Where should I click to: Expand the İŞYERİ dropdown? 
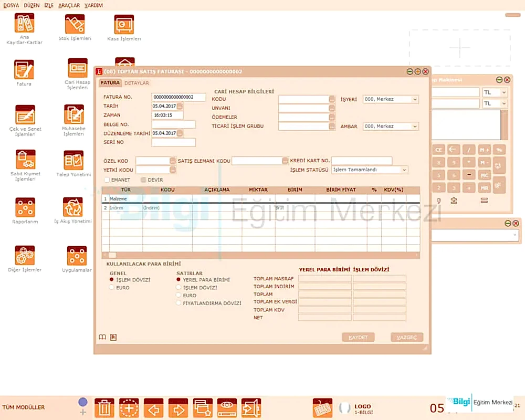point(415,99)
